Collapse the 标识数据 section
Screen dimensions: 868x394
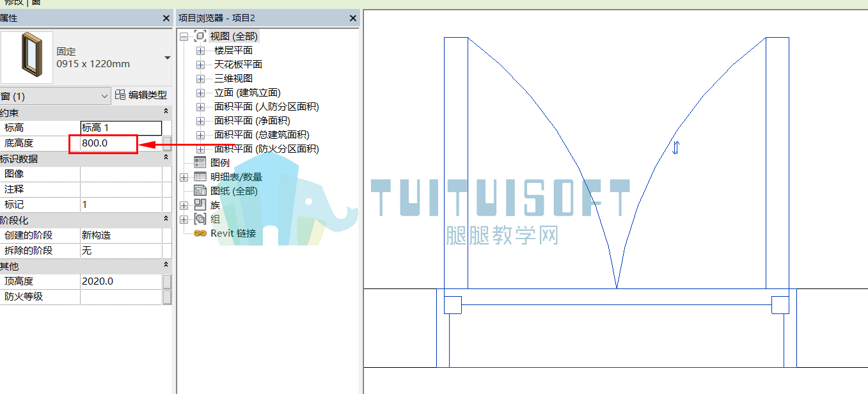pyautogui.click(x=166, y=159)
